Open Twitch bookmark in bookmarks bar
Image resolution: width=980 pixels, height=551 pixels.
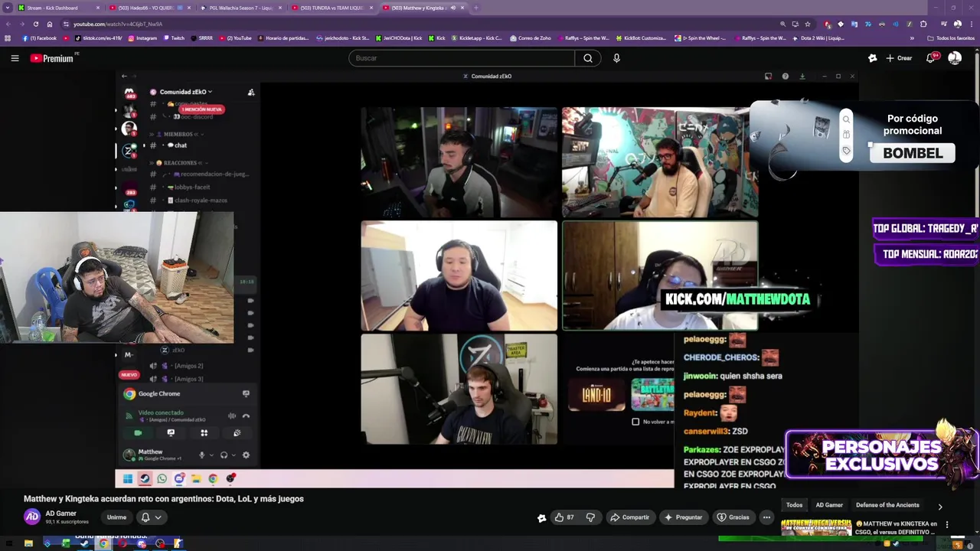[174, 38]
